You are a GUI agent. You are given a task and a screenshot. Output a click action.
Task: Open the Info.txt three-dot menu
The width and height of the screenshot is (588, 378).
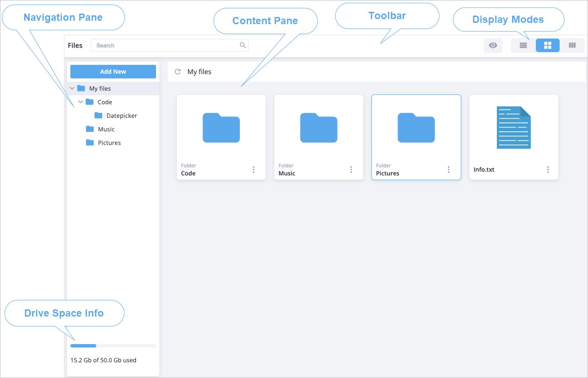548,170
